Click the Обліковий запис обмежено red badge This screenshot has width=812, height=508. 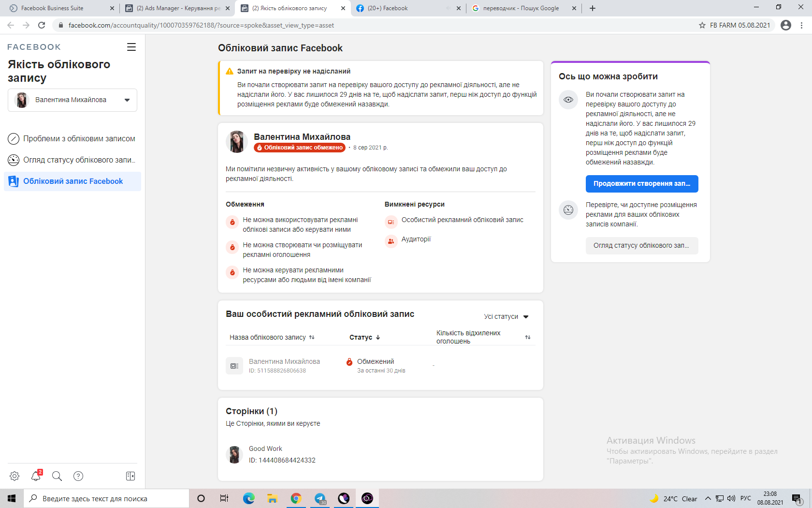300,148
